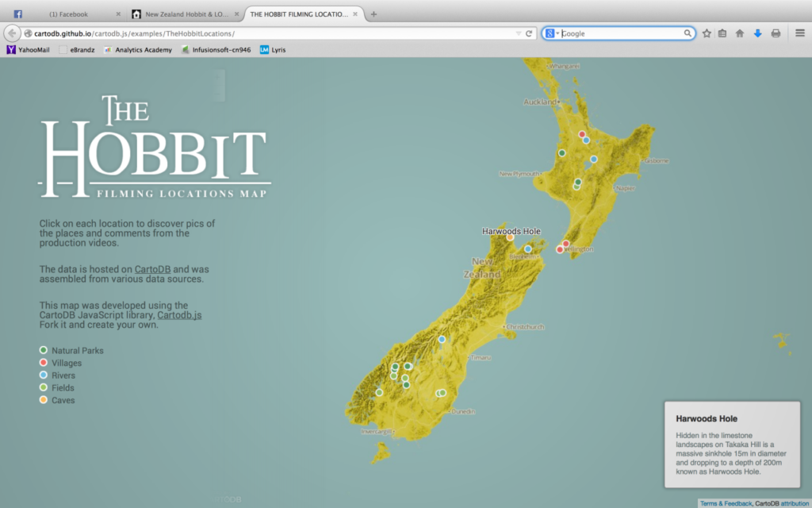Open the URL bar history dropdown arrow
812x508 pixels.
click(x=519, y=33)
